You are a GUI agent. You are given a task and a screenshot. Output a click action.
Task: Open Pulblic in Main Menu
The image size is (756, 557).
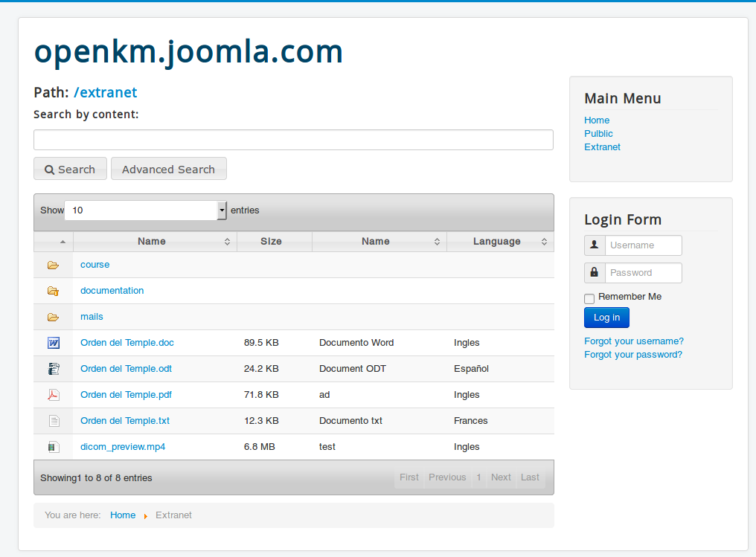(x=598, y=133)
